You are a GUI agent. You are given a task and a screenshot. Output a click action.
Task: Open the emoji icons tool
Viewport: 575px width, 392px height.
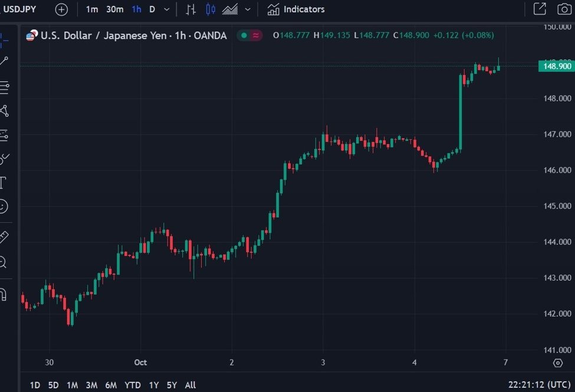click(x=4, y=206)
